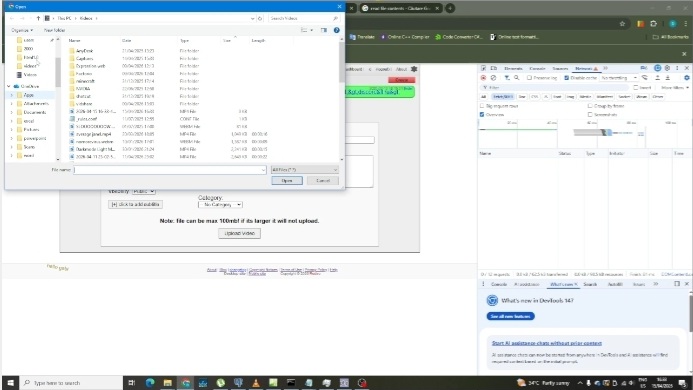693x390 pixels.
Task: Open the No throttling dropdown
Action: click(x=618, y=78)
